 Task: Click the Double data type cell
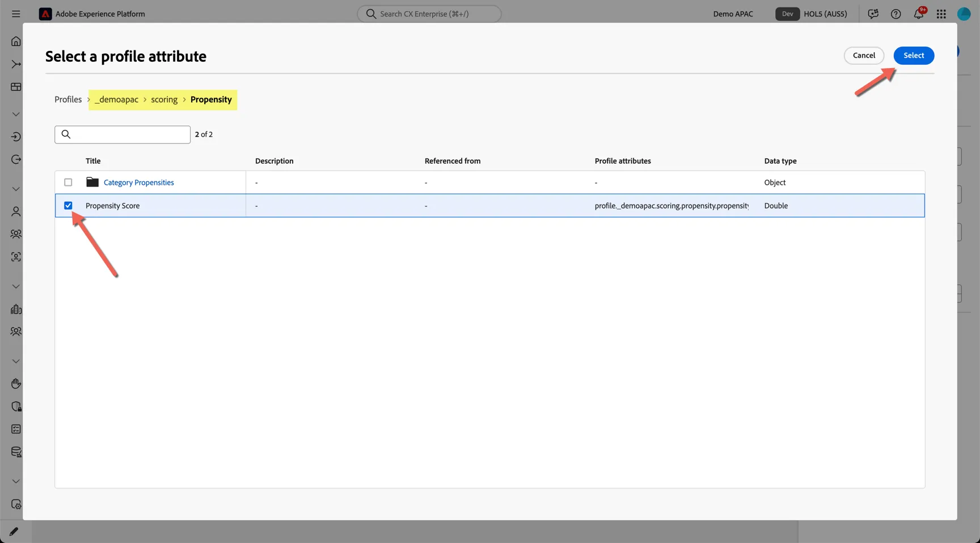(776, 206)
